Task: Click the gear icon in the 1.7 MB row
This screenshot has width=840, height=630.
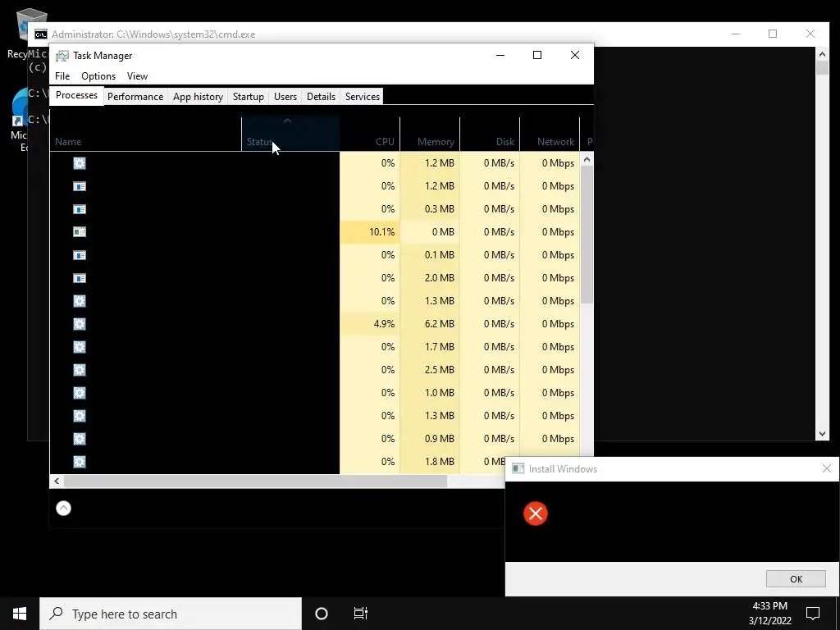Action: pos(80,347)
